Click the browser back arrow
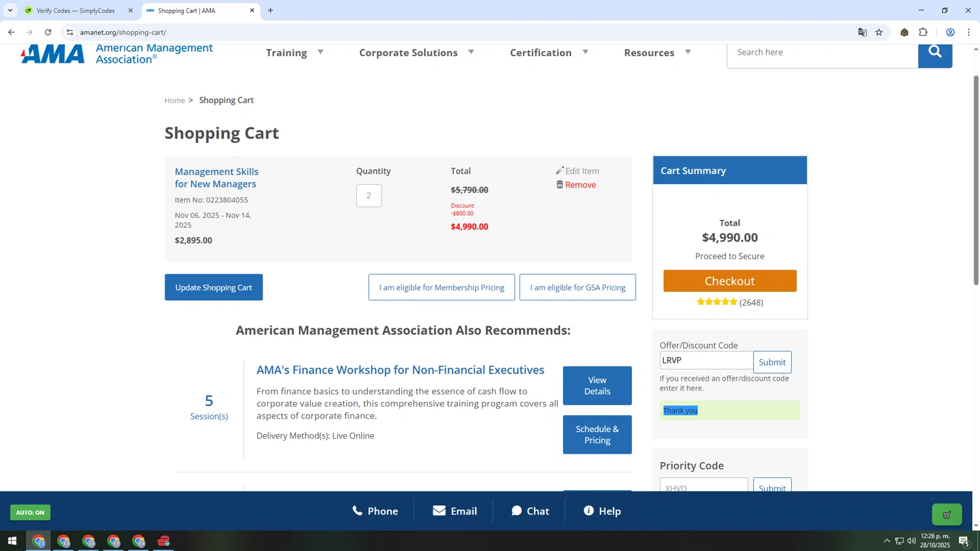 coord(11,32)
